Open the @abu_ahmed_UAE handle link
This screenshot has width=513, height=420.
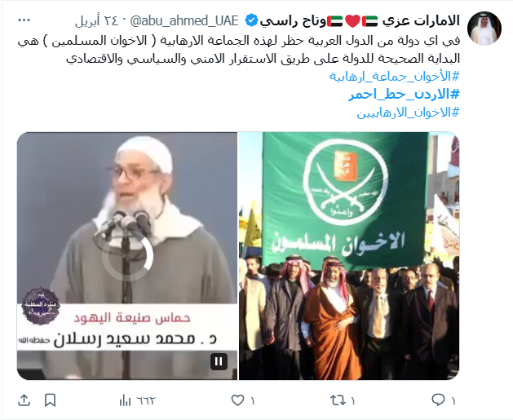[x=184, y=21]
